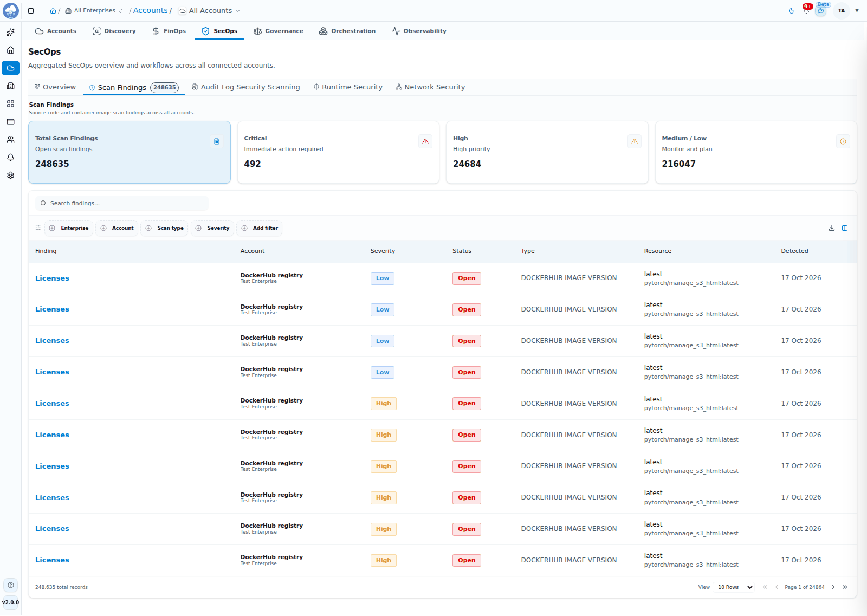Download findings with the export icon
The height and width of the screenshot is (616, 867).
click(832, 228)
